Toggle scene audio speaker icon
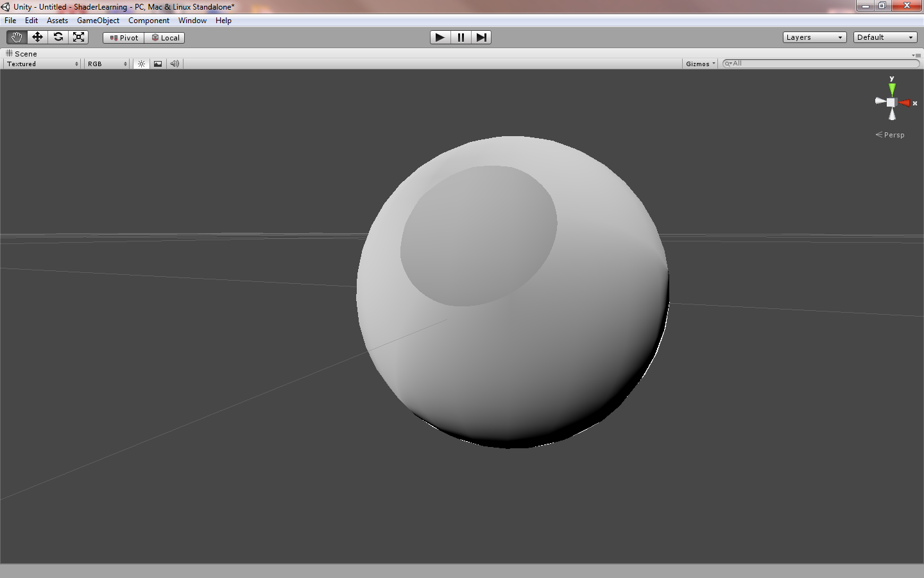The width and height of the screenshot is (924, 578). tap(175, 64)
